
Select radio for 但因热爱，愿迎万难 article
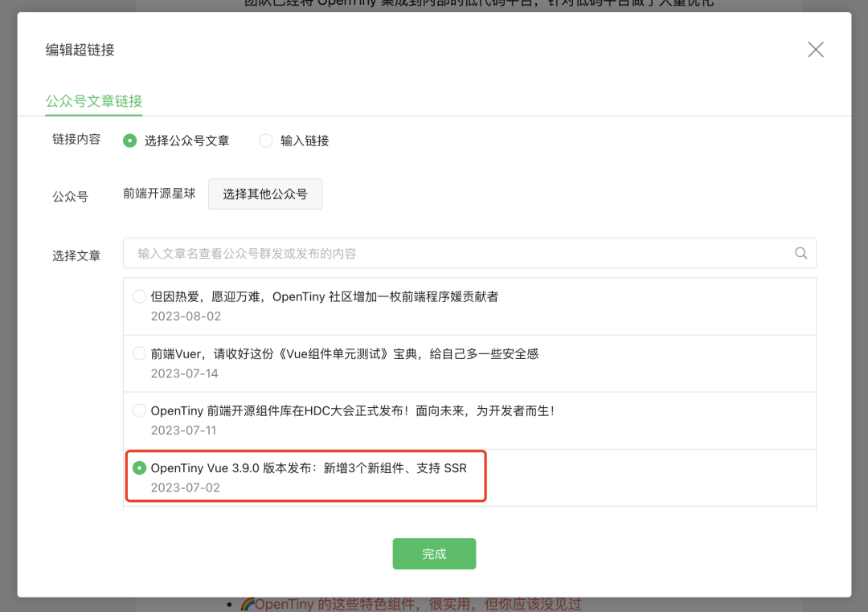tap(140, 296)
